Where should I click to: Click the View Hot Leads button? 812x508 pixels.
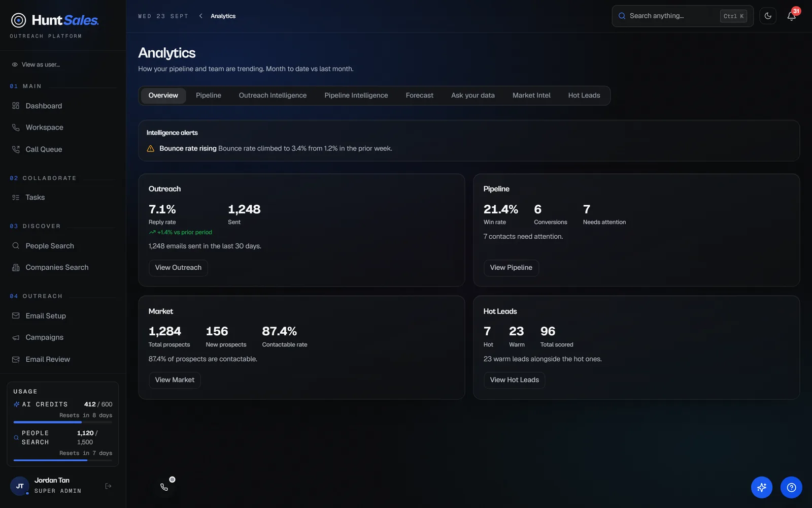click(x=515, y=380)
